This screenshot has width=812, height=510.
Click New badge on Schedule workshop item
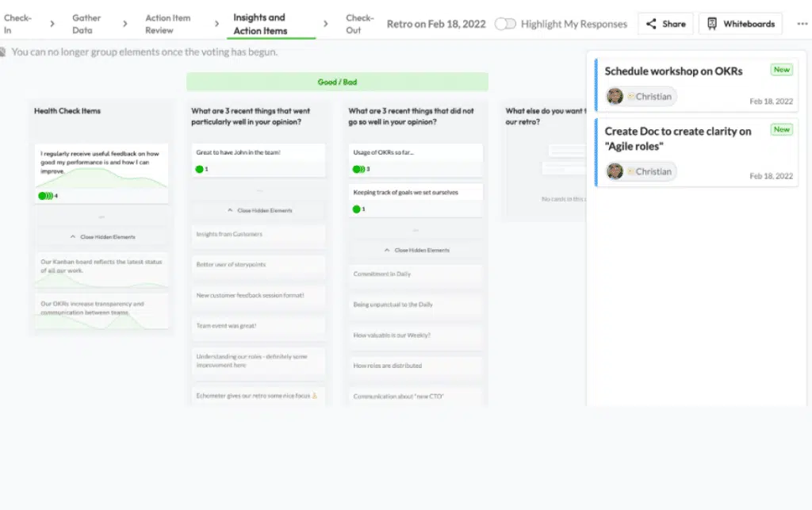781,69
